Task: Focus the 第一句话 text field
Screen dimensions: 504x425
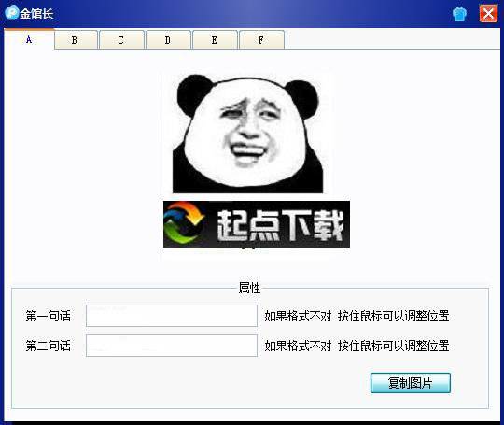Action: [172, 316]
